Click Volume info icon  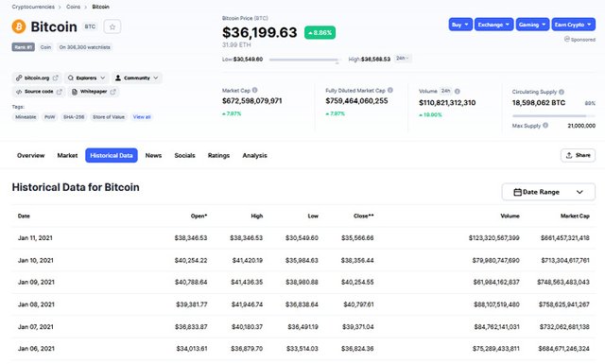pos(458,92)
